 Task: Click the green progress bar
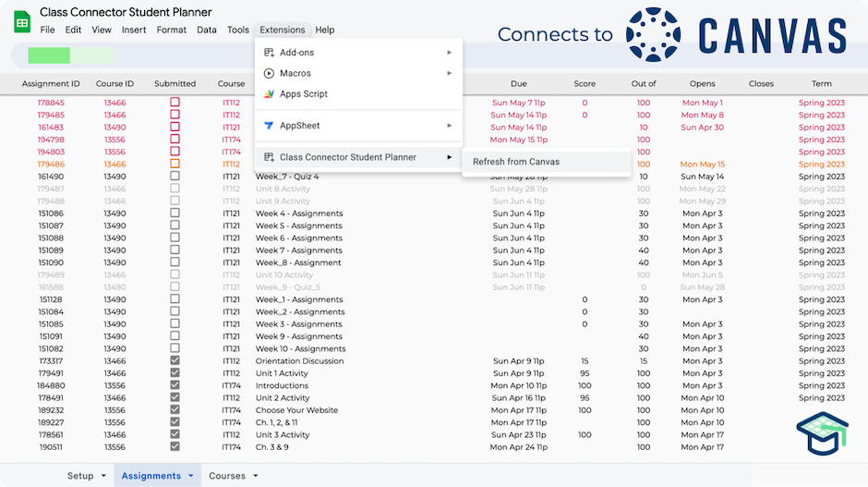coord(70,55)
